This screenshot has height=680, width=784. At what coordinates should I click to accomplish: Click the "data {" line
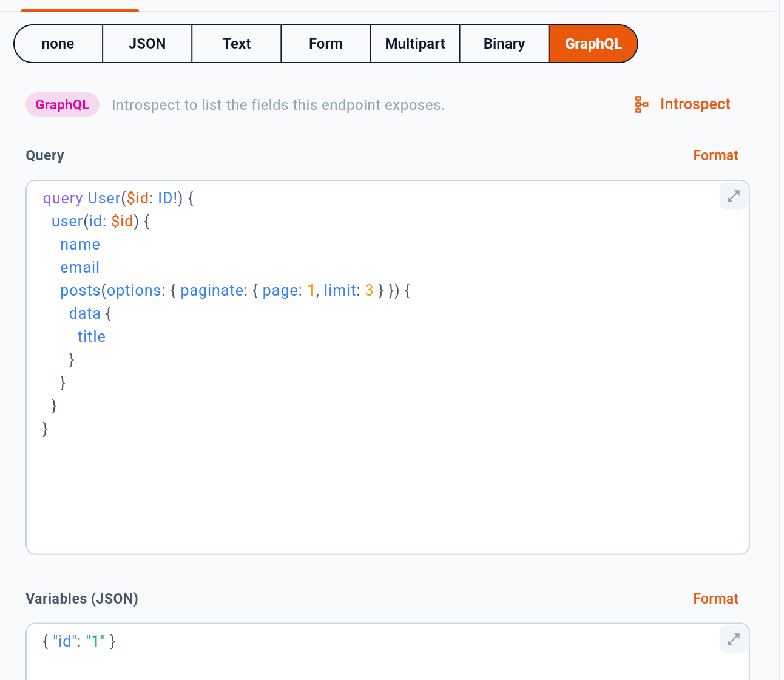(x=90, y=314)
